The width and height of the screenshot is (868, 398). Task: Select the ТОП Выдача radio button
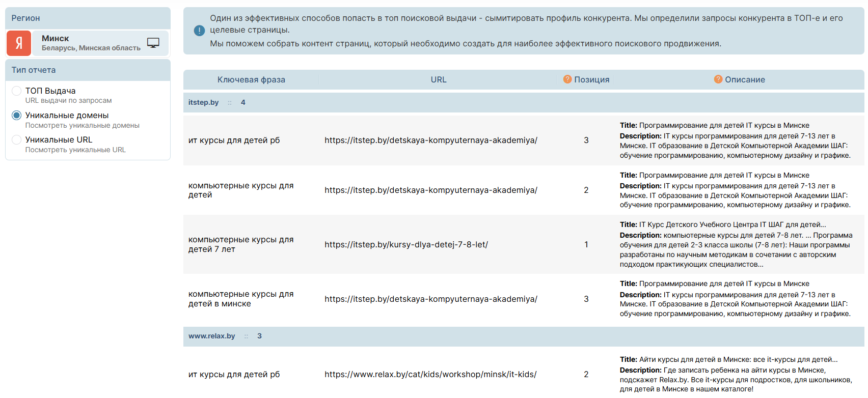point(17,91)
